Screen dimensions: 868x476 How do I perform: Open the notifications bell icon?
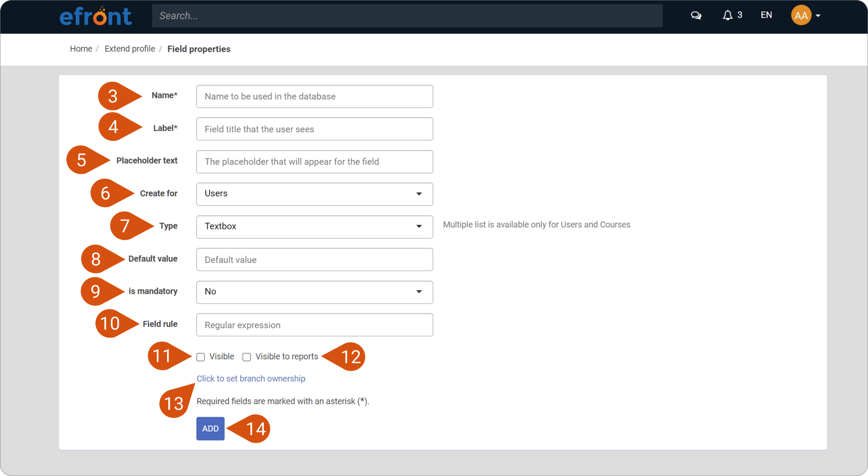point(727,15)
